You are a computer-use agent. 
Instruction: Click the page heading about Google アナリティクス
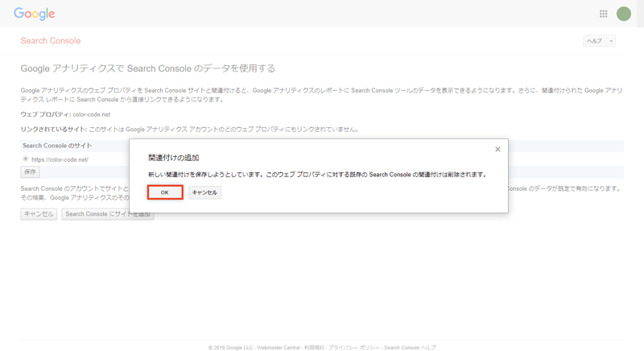[148, 68]
